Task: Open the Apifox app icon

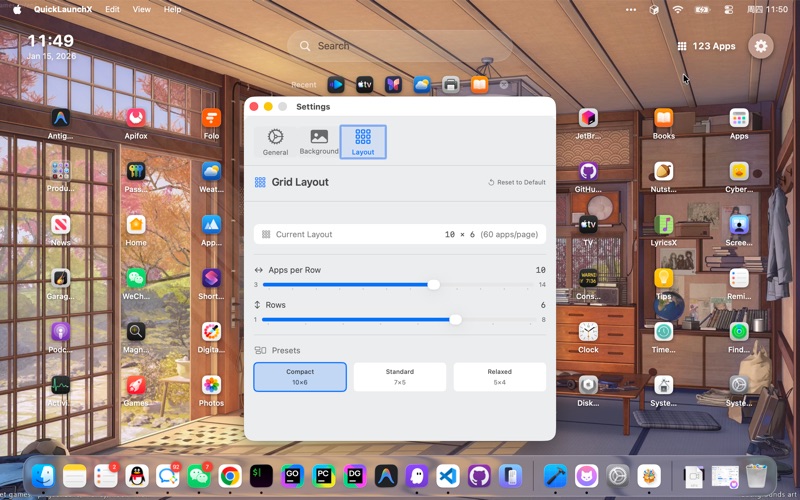Action: click(136, 118)
